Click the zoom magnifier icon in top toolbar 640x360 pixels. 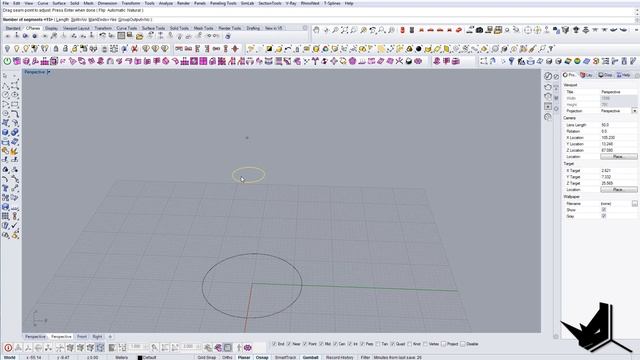point(335,30)
